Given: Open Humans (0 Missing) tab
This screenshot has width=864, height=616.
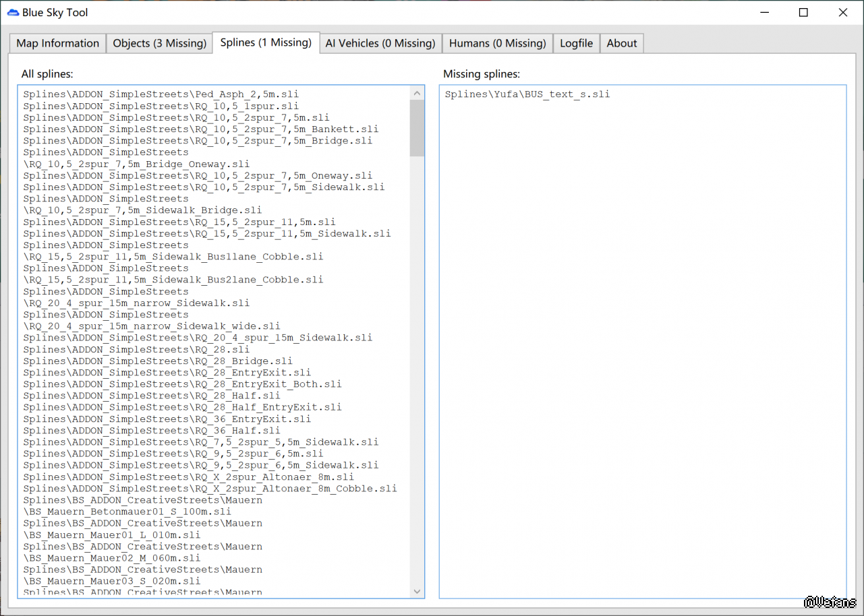Looking at the screenshot, I should [497, 43].
